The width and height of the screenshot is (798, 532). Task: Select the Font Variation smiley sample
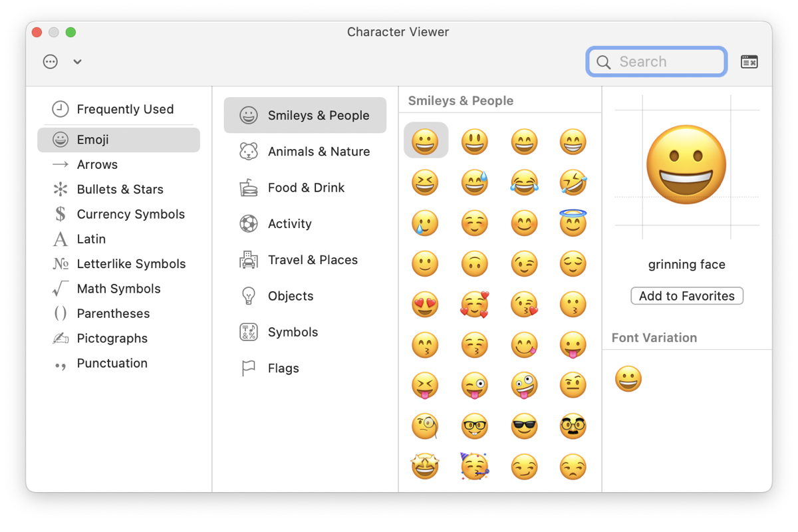(628, 378)
